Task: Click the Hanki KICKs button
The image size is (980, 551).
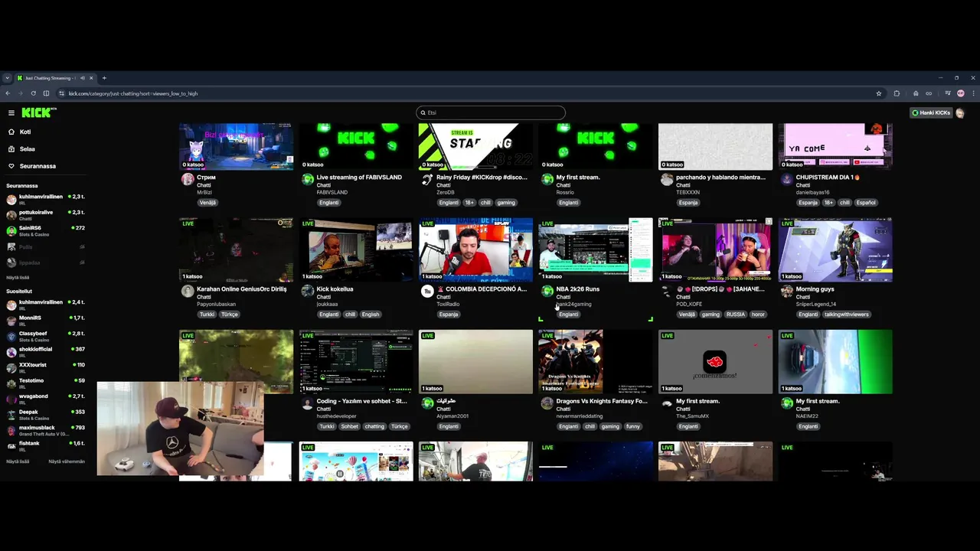Action: [x=930, y=112]
